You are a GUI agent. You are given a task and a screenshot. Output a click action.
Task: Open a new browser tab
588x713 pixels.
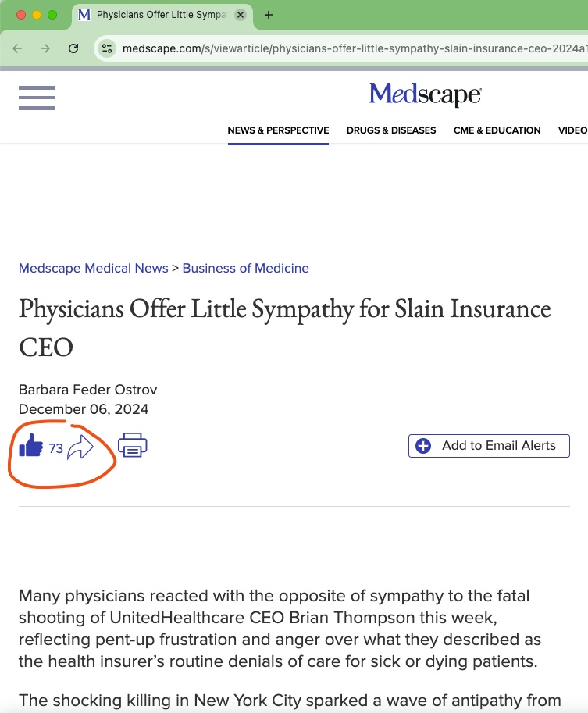point(269,15)
